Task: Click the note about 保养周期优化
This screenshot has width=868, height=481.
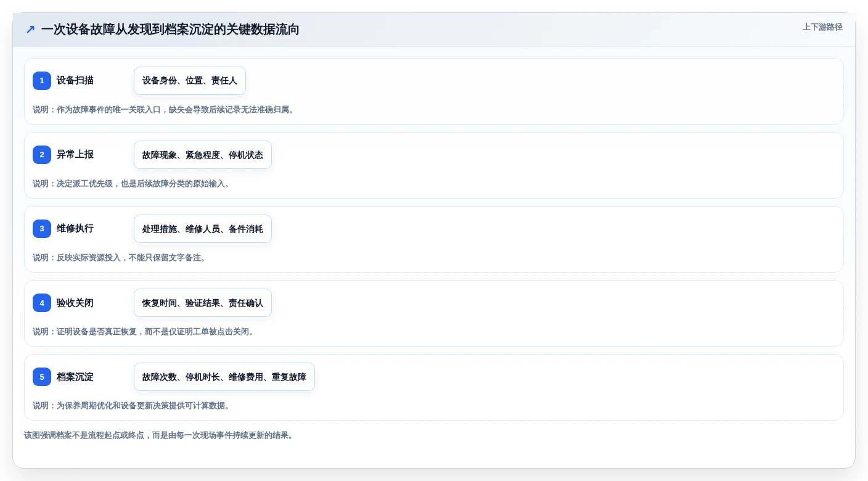Action: coord(133,406)
